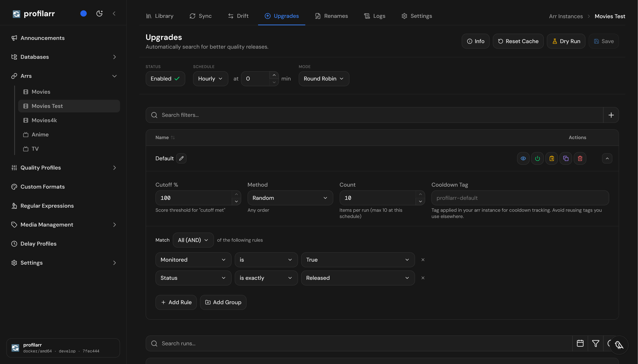The image size is (638, 364).
Task: Open the Monitored field dropdown
Action: pos(193,260)
